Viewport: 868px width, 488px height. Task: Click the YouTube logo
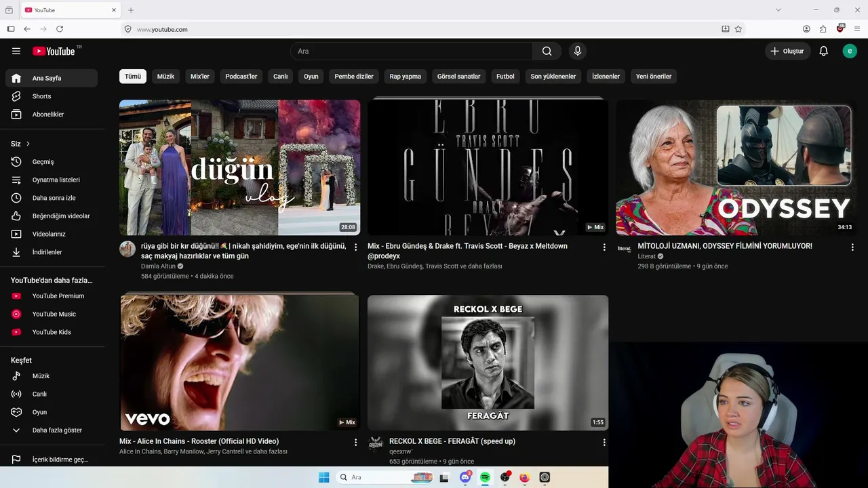tap(54, 51)
